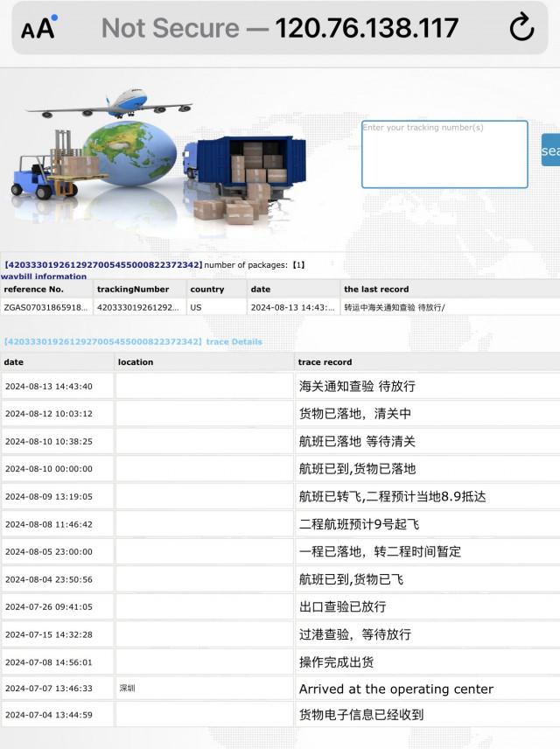Select the 2024-08-13 14:43:40 trace row date
This screenshot has width=560, height=749.
(49, 386)
